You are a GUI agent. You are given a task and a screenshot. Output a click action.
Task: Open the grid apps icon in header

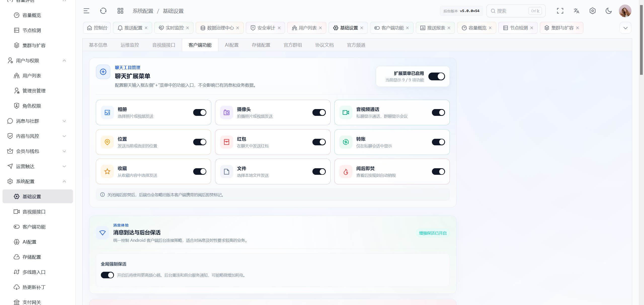click(x=120, y=11)
